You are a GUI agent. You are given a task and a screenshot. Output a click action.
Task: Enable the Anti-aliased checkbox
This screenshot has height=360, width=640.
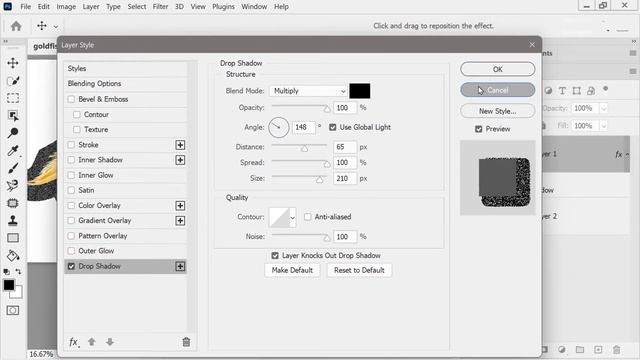coord(308,217)
